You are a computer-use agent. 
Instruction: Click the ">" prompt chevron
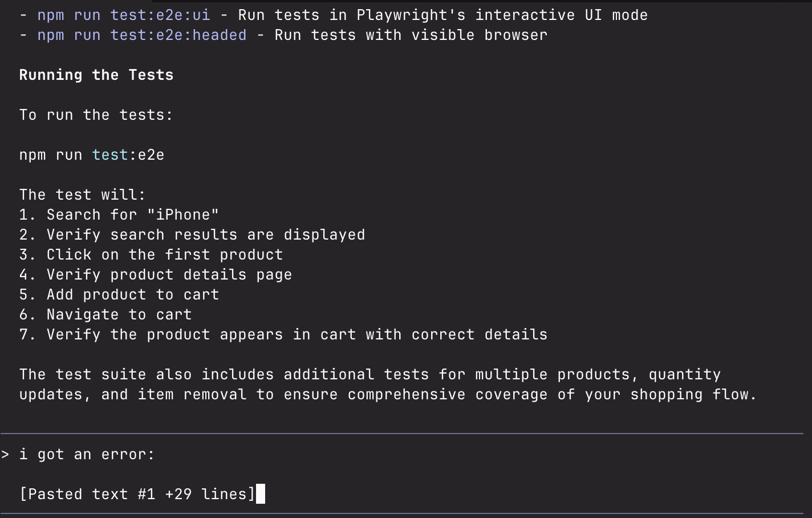click(x=5, y=454)
